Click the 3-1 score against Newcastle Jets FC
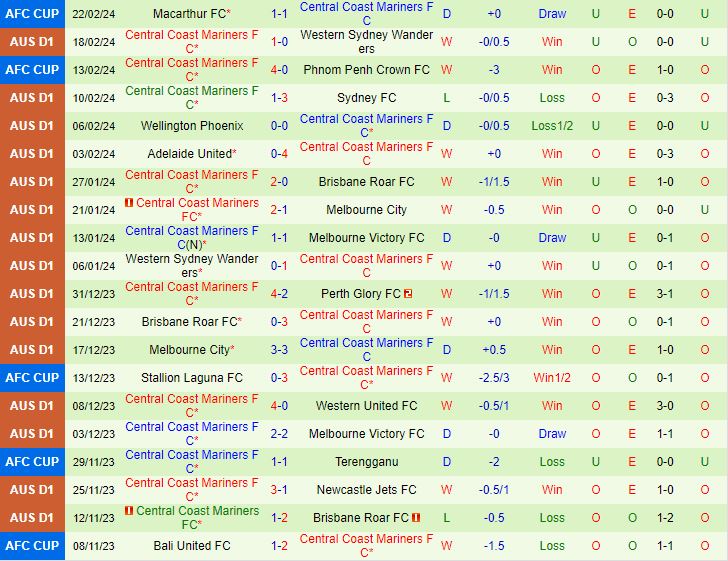 tap(279, 489)
